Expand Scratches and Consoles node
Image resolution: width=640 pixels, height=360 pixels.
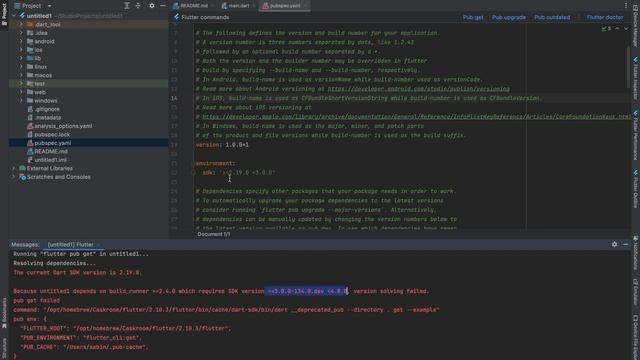[13, 177]
